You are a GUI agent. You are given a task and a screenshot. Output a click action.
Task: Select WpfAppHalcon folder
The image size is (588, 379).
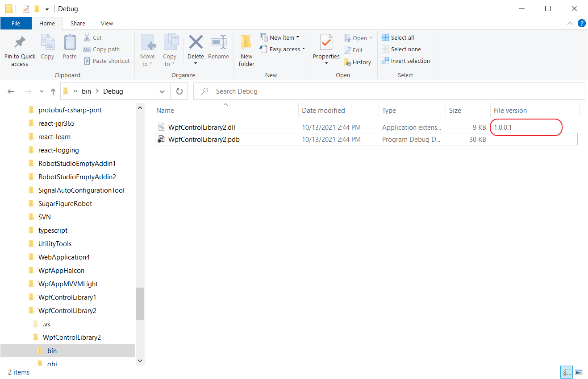pyautogui.click(x=61, y=271)
